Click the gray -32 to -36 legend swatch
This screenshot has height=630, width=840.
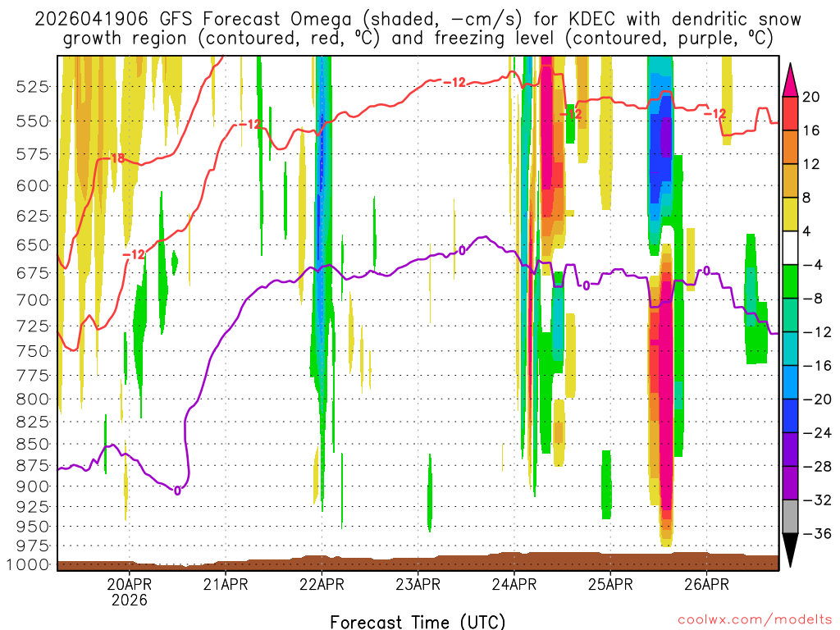click(x=790, y=517)
